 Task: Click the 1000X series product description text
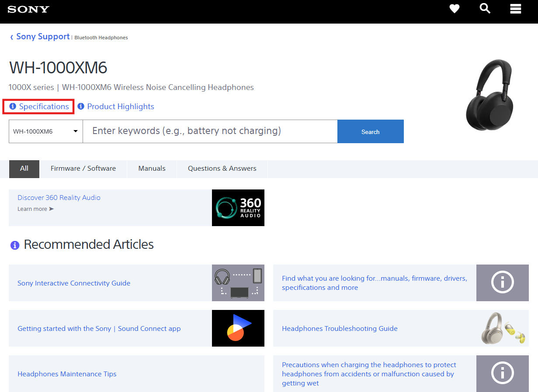click(x=131, y=87)
